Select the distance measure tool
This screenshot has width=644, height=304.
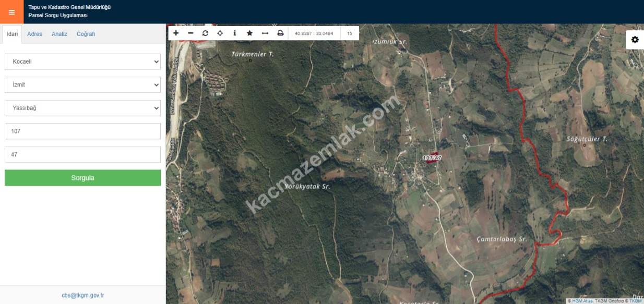(x=265, y=33)
